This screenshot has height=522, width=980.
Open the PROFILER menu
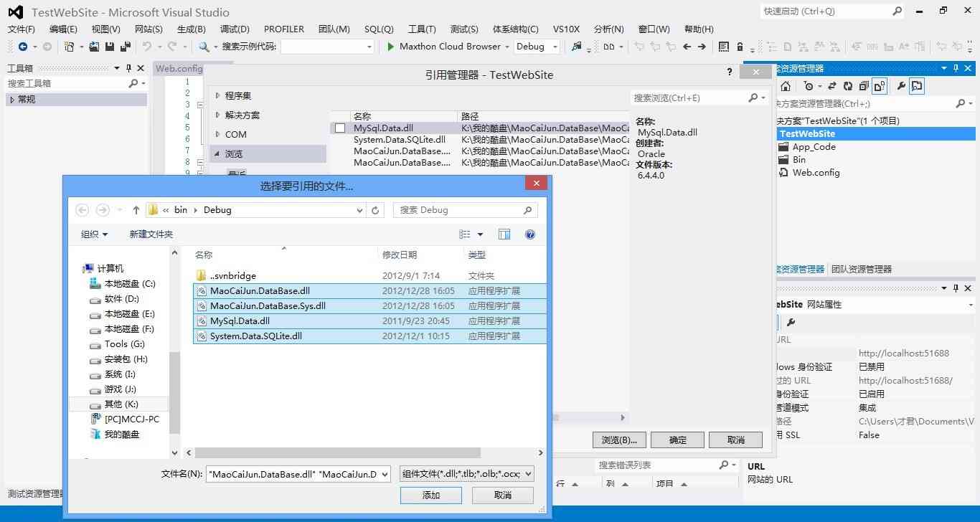click(284, 29)
